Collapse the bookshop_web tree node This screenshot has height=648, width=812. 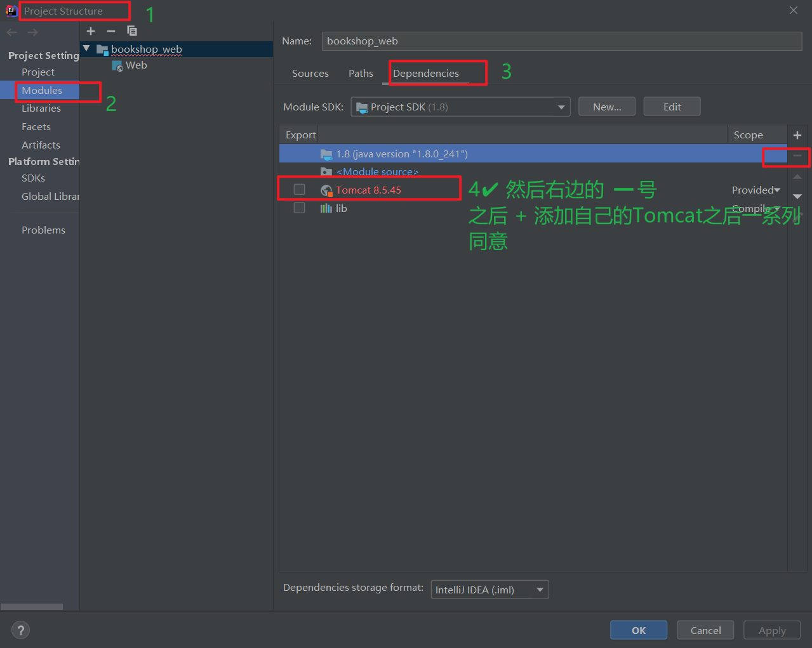tap(86, 48)
